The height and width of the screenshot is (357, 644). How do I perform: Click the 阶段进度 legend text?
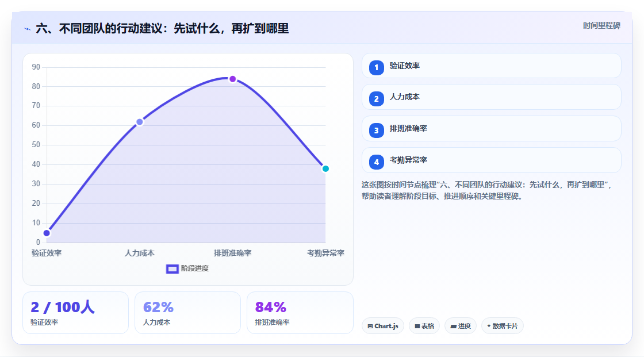pos(195,268)
